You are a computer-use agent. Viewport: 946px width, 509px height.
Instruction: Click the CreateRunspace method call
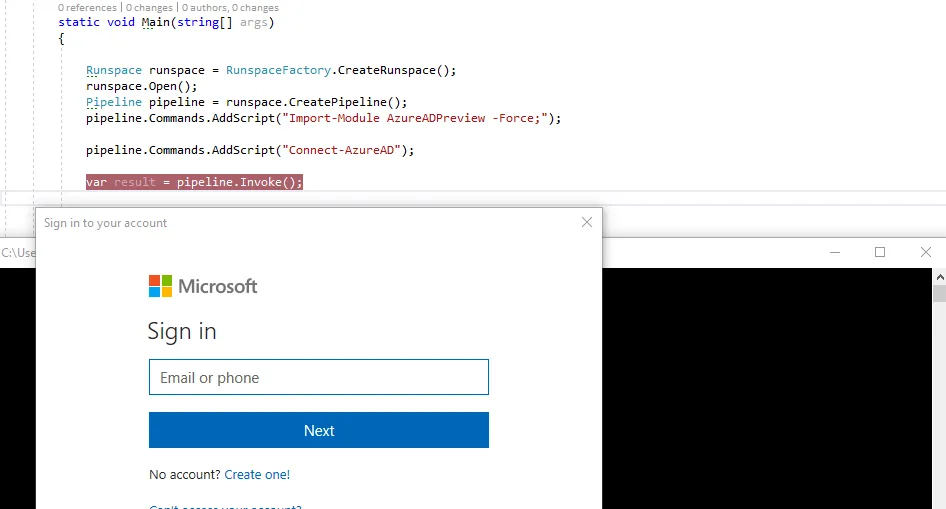386,70
